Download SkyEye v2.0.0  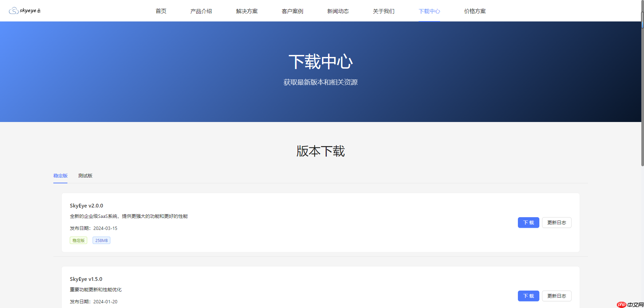528,222
